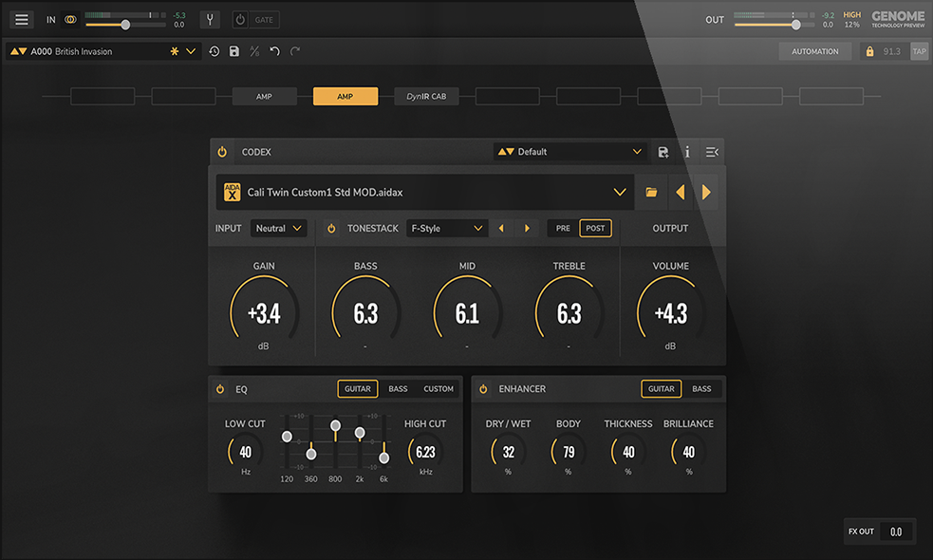Load the previous aidax model
This screenshot has width=933, height=560.
pyautogui.click(x=681, y=193)
